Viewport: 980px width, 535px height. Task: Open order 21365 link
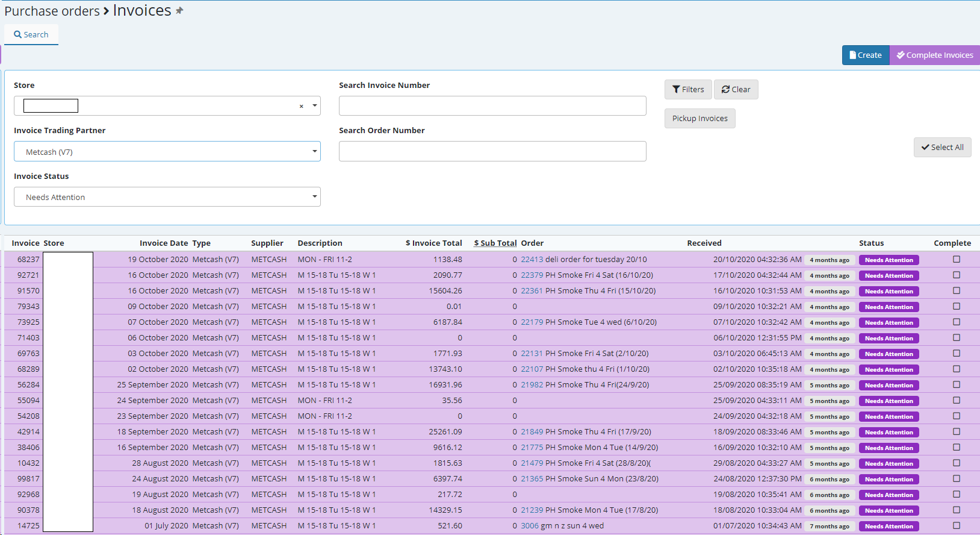pyautogui.click(x=532, y=479)
